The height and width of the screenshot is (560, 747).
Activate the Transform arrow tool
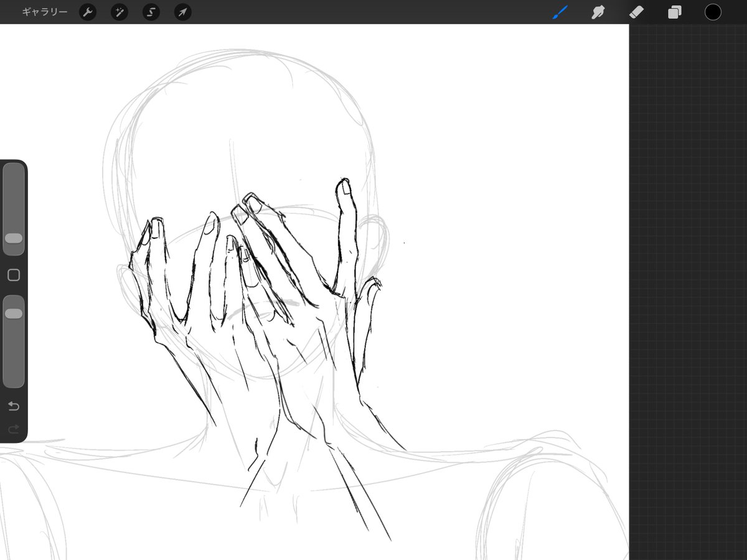[182, 12]
